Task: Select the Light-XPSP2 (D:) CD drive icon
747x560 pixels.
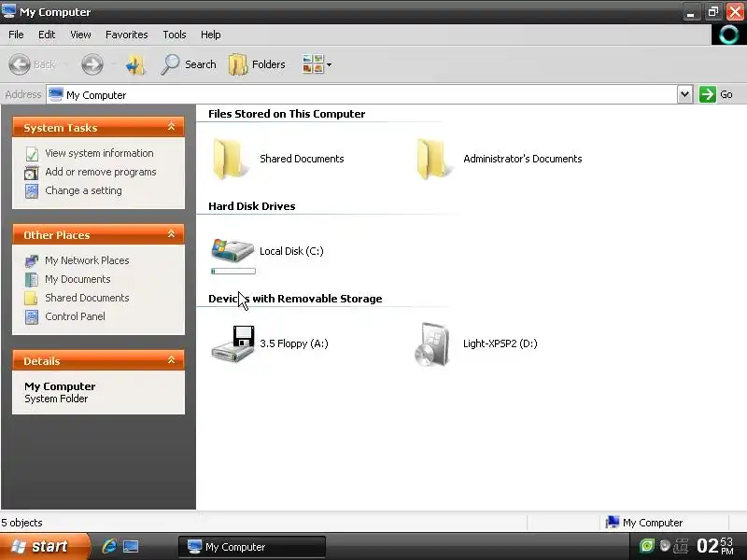Action: (x=432, y=344)
